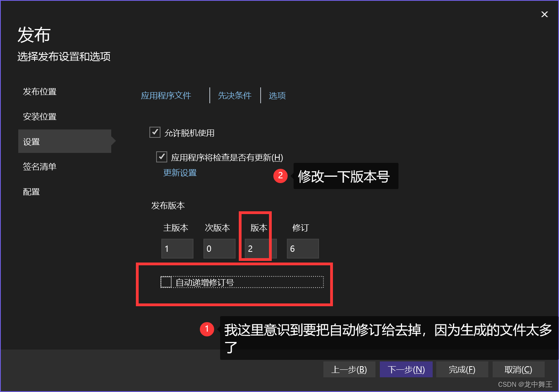Screen dimensions: 559x392
Task: Open the 更新设置 link
Action: point(180,173)
